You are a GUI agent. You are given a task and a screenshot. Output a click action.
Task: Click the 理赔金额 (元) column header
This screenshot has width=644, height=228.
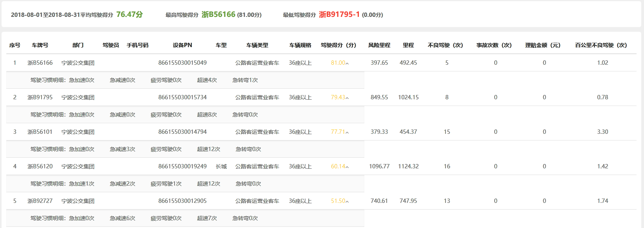(x=542, y=45)
